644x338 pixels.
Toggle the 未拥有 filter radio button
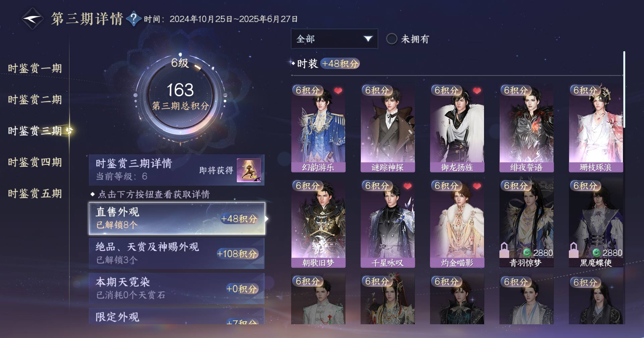(391, 39)
